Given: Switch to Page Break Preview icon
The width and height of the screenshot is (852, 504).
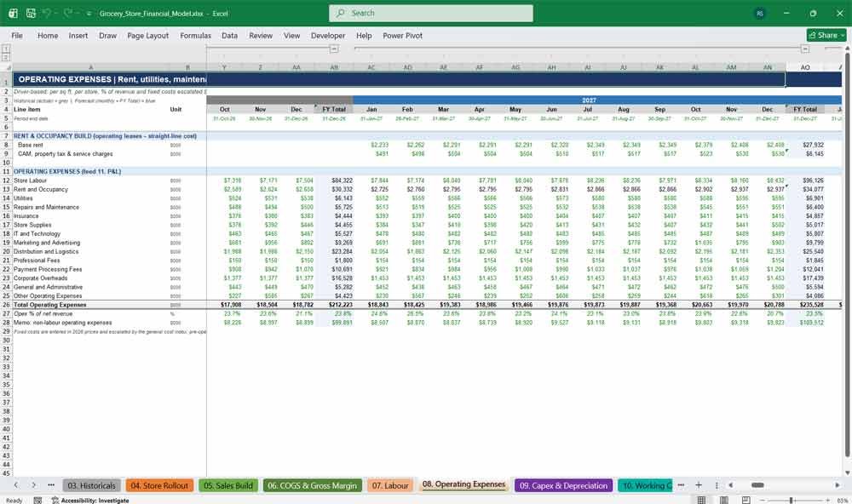Looking at the screenshot, I should 746,501.
